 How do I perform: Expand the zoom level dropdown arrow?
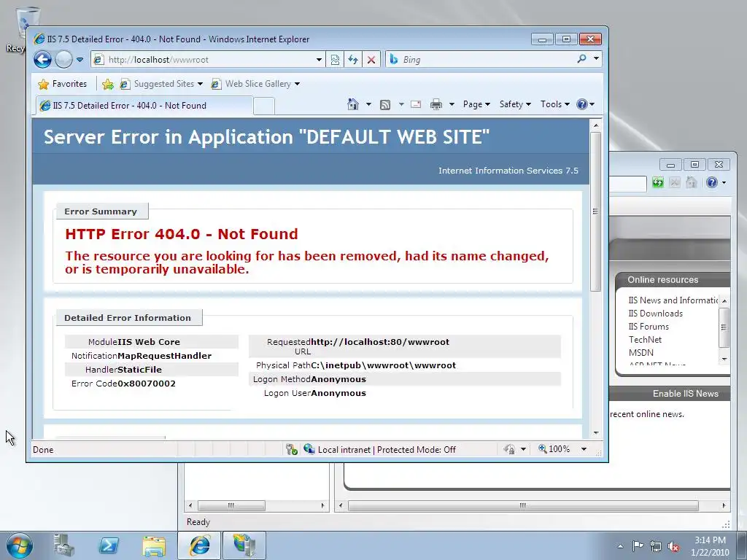[584, 449]
